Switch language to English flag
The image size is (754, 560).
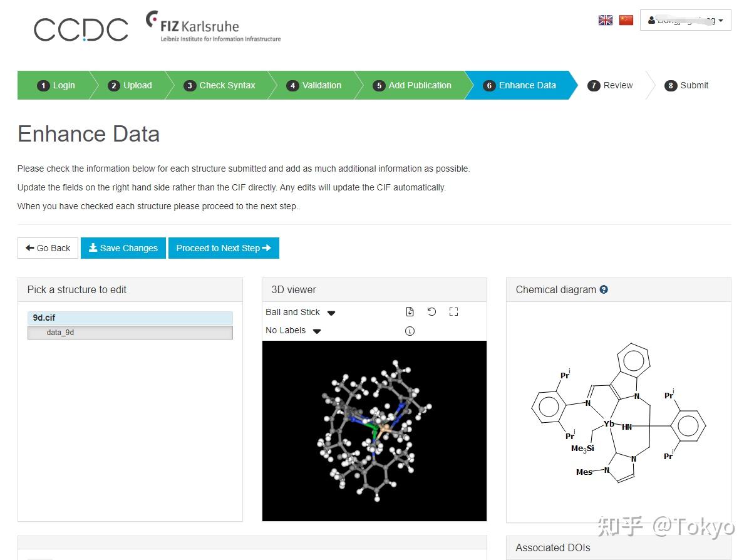[x=606, y=20]
